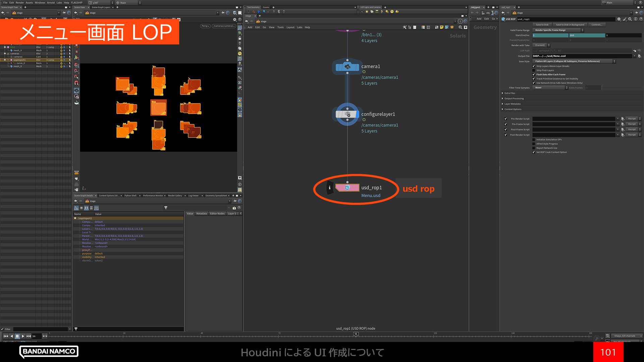The image size is (644, 362).
Task: Click the filter funnel in Scene Graph Details
Action: [x=166, y=208]
